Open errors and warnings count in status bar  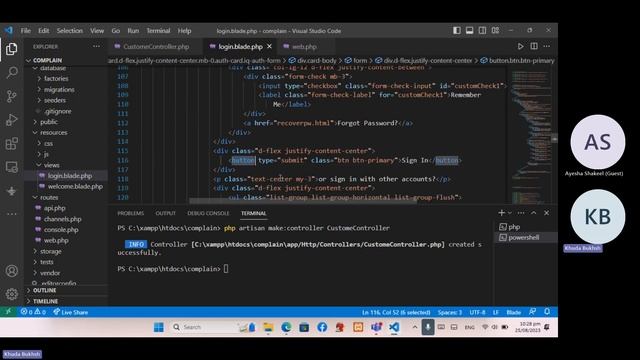click(x=33, y=312)
